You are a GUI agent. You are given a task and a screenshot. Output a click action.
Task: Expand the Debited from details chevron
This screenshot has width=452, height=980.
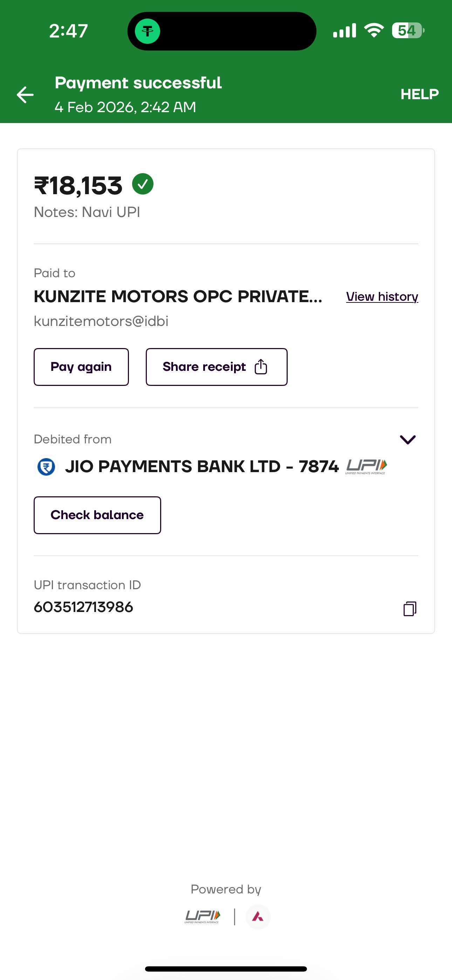tap(408, 440)
